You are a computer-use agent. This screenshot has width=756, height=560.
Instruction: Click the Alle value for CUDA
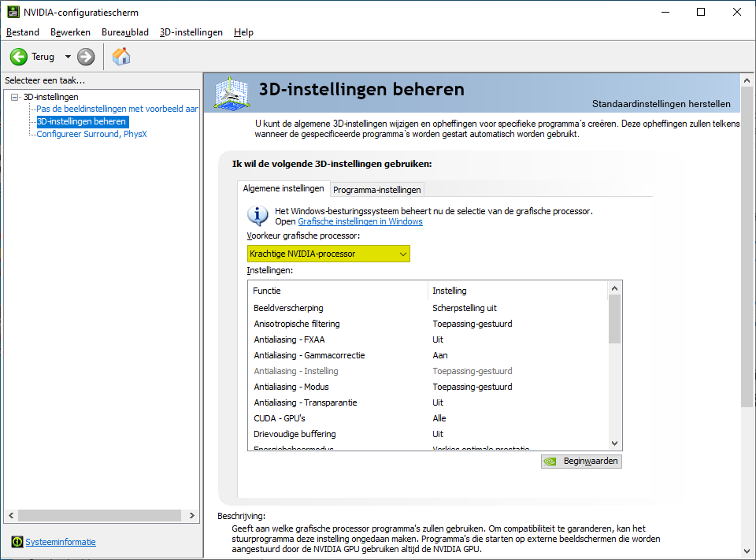click(x=439, y=418)
